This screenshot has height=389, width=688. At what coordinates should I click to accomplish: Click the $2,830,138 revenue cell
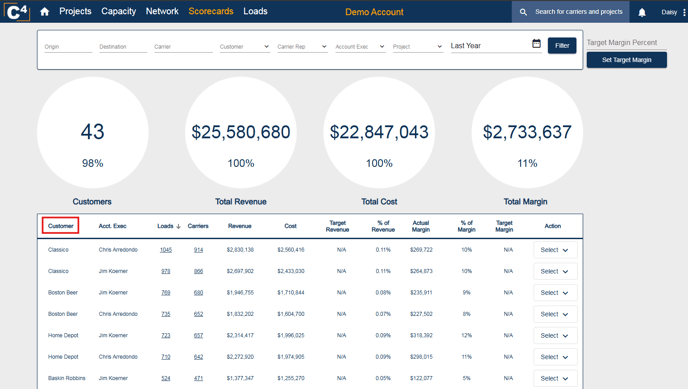click(x=240, y=250)
